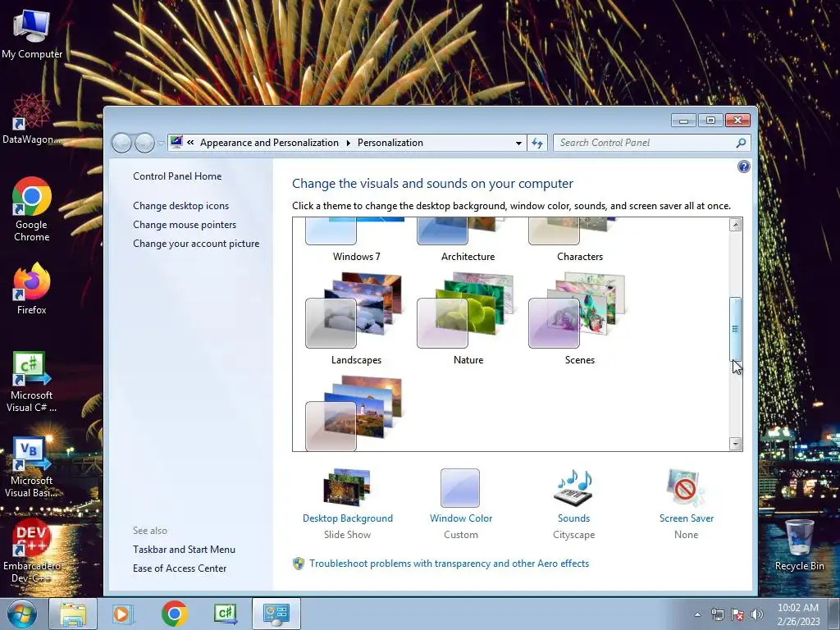The height and width of the screenshot is (630, 840).
Task: Open Control Panel Home
Action: [x=177, y=176]
